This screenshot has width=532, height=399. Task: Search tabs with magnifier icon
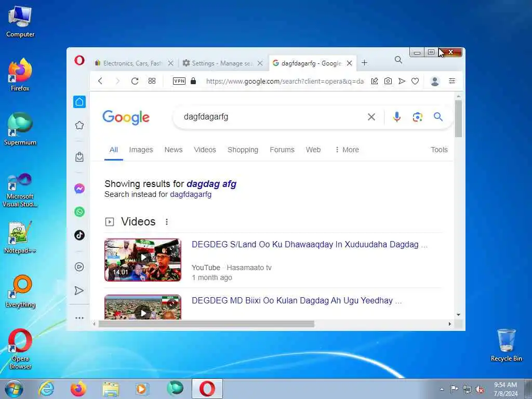point(398,60)
